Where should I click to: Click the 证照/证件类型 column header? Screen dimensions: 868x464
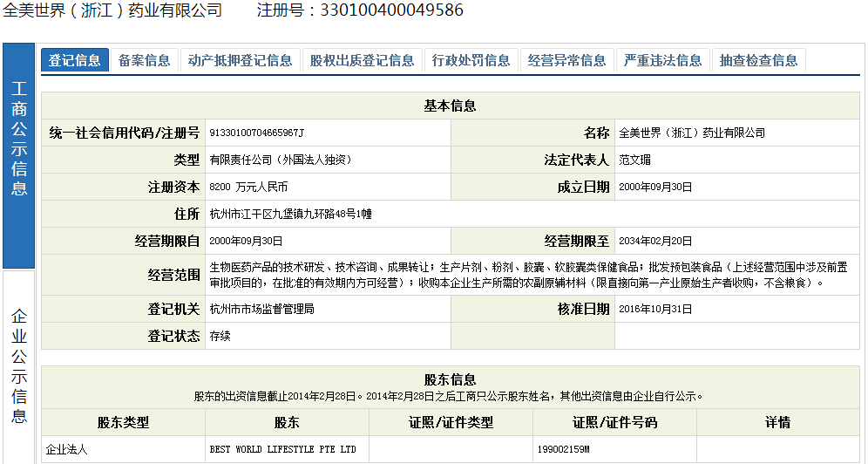point(451,422)
